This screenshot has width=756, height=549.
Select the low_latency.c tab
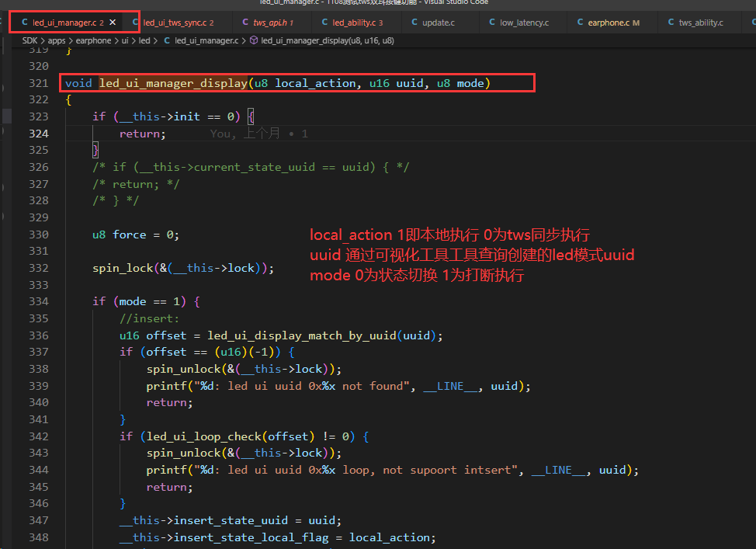coord(518,23)
